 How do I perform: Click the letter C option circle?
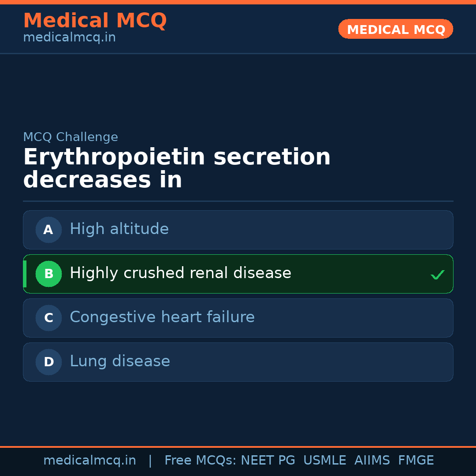point(48,318)
